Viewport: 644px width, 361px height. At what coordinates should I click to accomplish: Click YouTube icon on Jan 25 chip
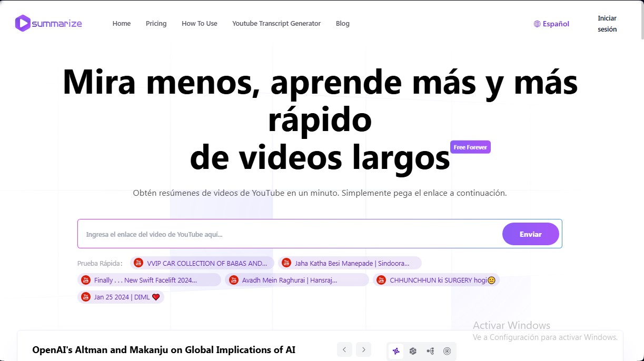point(86,297)
